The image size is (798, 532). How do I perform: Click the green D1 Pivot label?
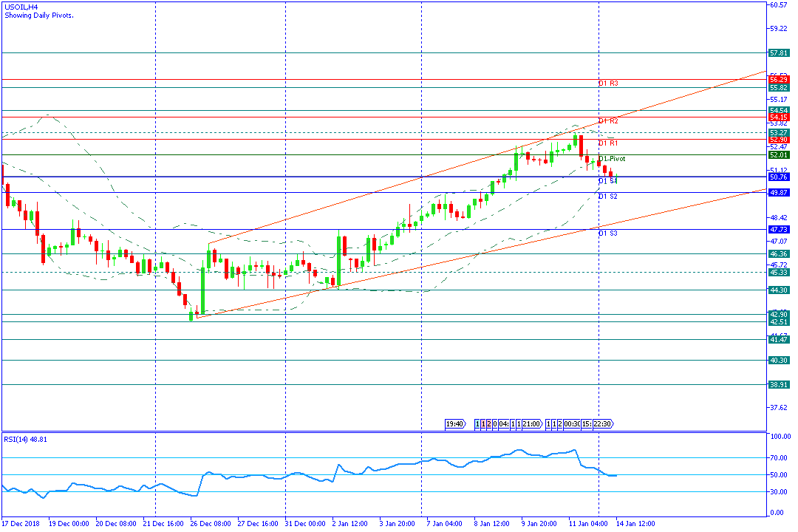click(612, 159)
